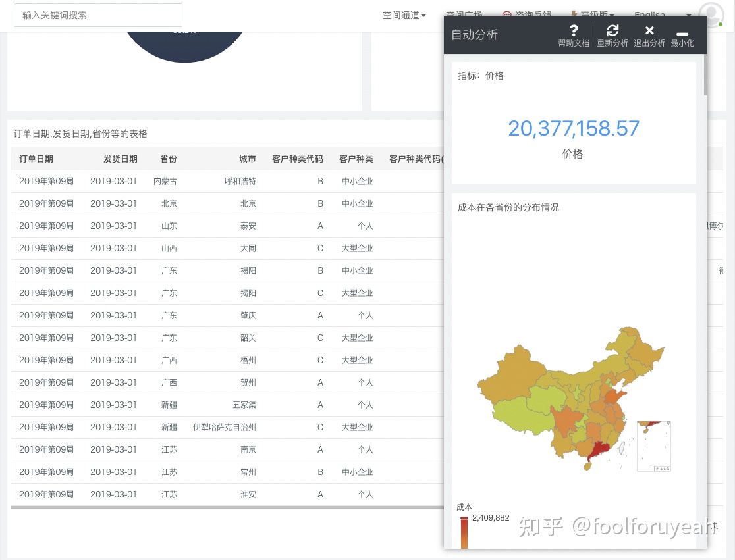Select the 大同 city cell

248,248
